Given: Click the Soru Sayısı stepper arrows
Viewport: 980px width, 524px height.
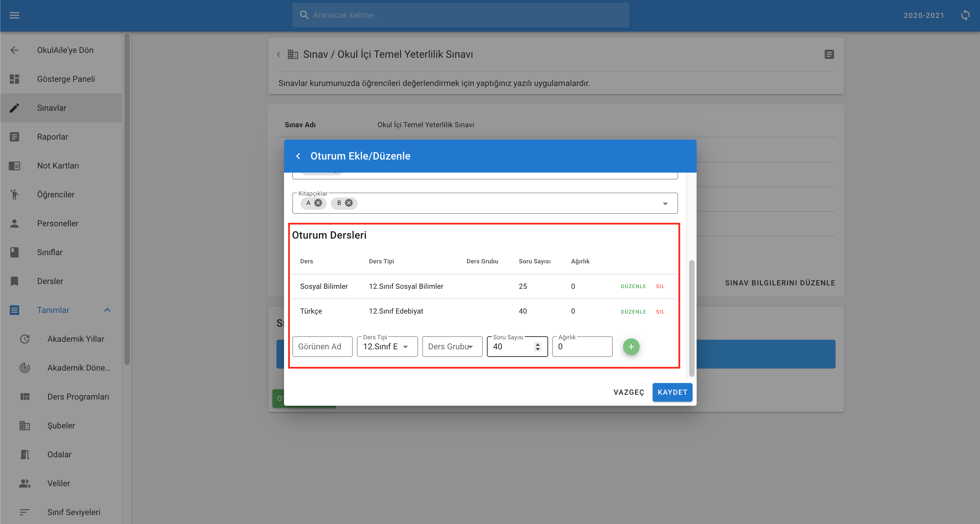Looking at the screenshot, I should 537,347.
